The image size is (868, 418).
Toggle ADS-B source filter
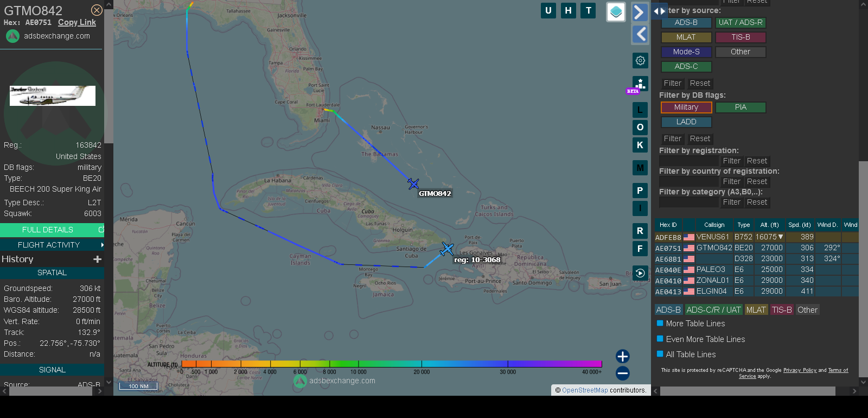click(x=686, y=23)
